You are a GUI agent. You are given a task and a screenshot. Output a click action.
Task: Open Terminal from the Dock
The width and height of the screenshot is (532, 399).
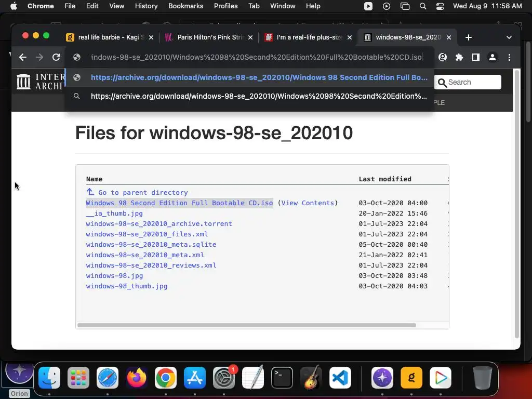click(282, 378)
